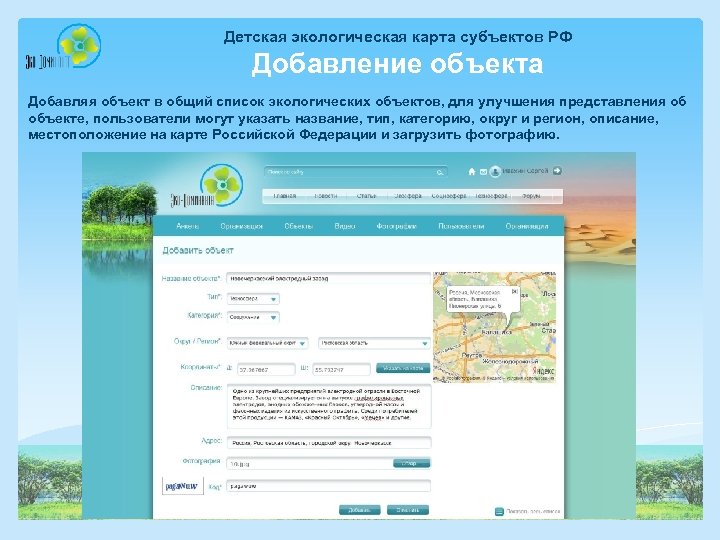The image size is (720, 540).
Task: Click the Фотография file path field
Action: click(x=310, y=464)
